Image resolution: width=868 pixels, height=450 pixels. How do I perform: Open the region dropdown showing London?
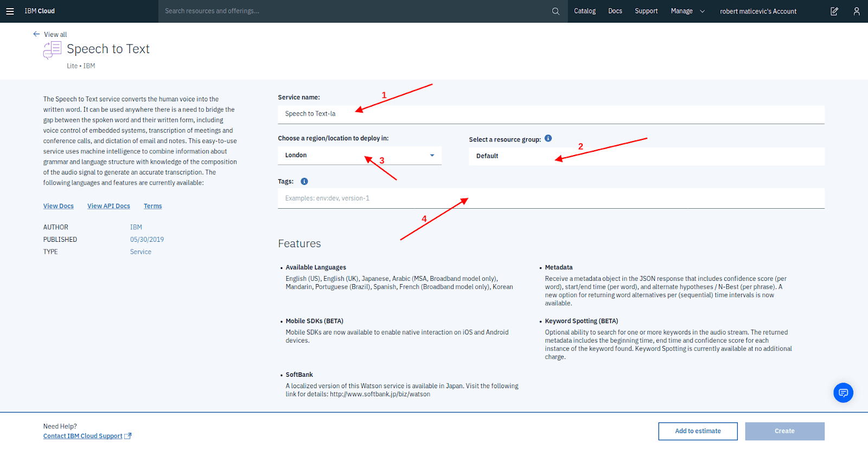pyautogui.click(x=360, y=156)
